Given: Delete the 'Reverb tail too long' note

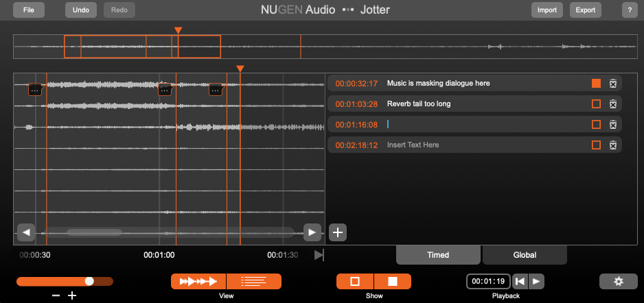Looking at the screenshot, I should [x=613, y=104].
